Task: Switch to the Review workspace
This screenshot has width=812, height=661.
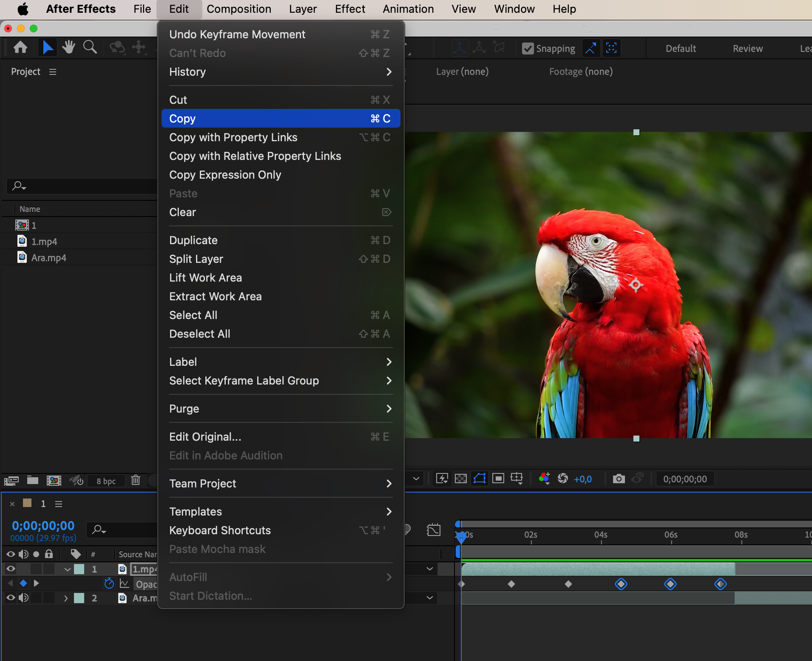Action: (747, 48)
